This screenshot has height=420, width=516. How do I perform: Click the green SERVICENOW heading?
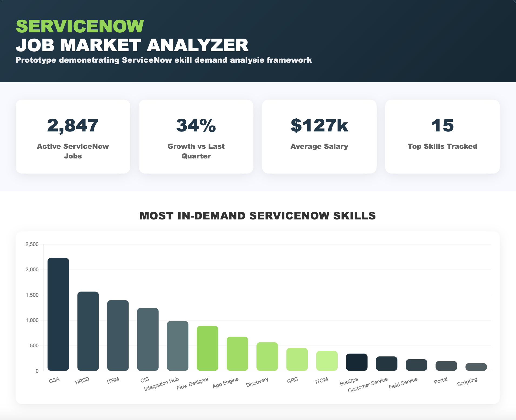coord(80,26)
